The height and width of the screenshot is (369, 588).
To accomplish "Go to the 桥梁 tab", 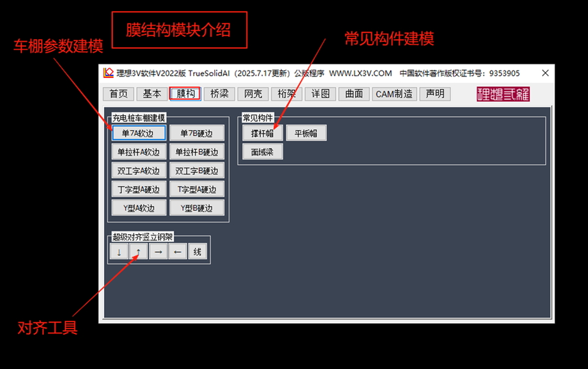I will 219,94.
